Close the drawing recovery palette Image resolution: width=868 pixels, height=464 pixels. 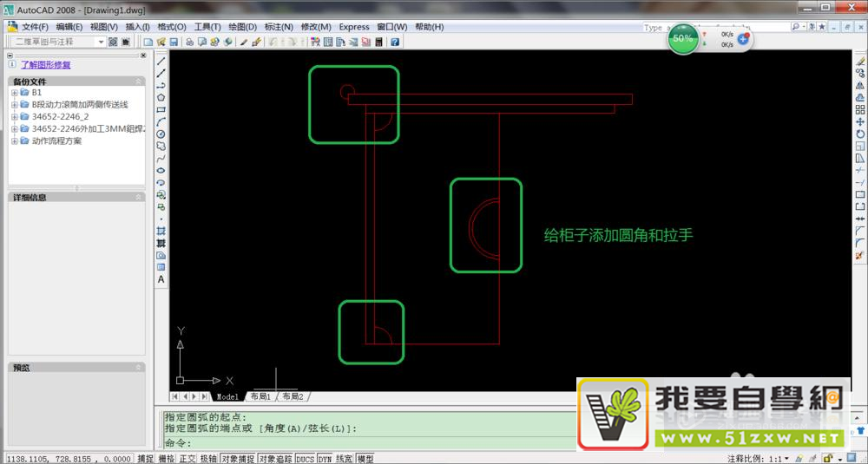143,56
